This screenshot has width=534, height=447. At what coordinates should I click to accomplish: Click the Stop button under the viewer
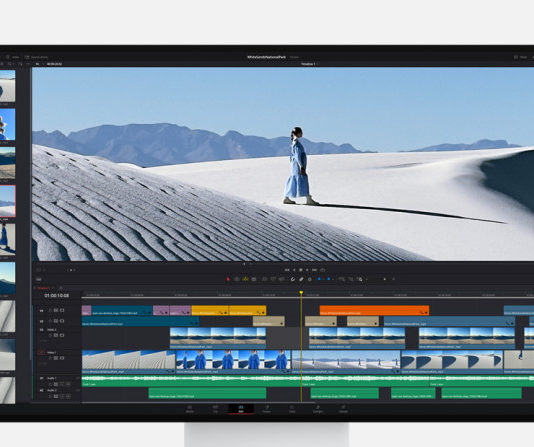coord(301,270)
